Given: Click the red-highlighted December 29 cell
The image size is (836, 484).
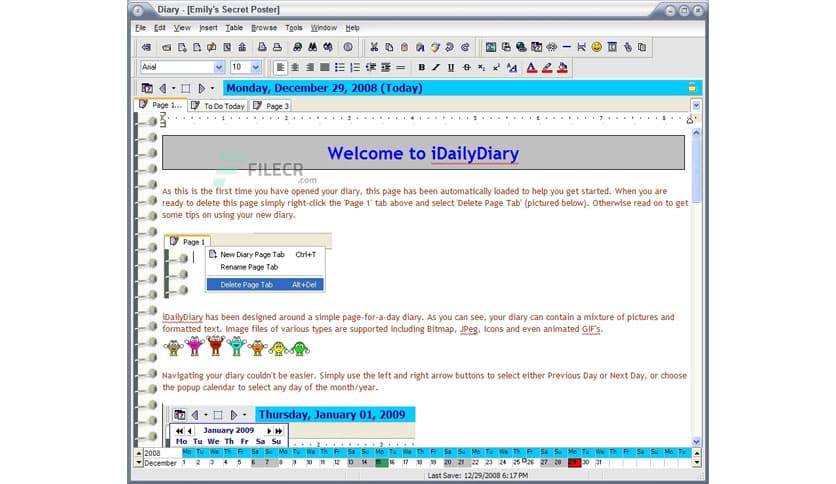Looking at the screenshot, I should click(x=574, y=463).
